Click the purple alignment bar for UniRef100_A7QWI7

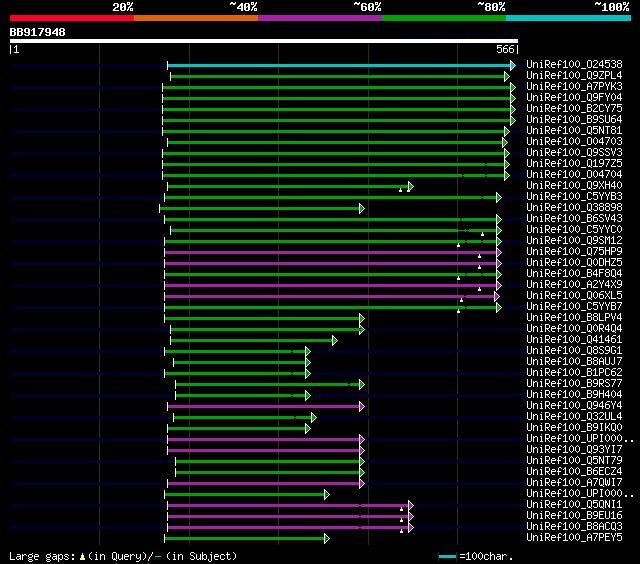pos(264,484)
